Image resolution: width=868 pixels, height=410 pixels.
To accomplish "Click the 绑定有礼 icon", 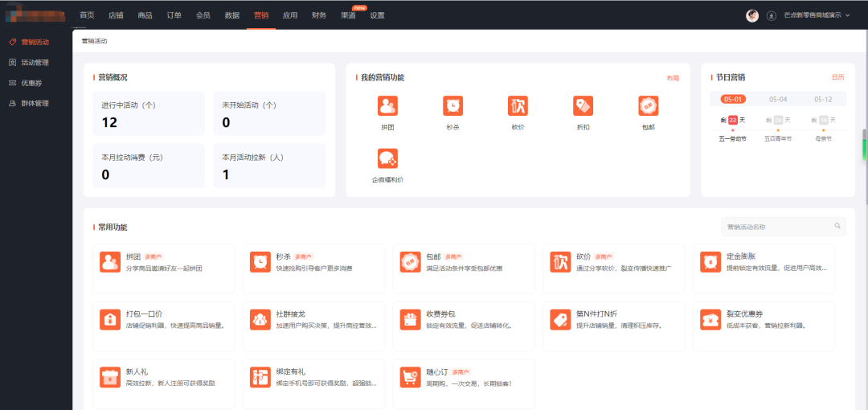I will point(260,377).
